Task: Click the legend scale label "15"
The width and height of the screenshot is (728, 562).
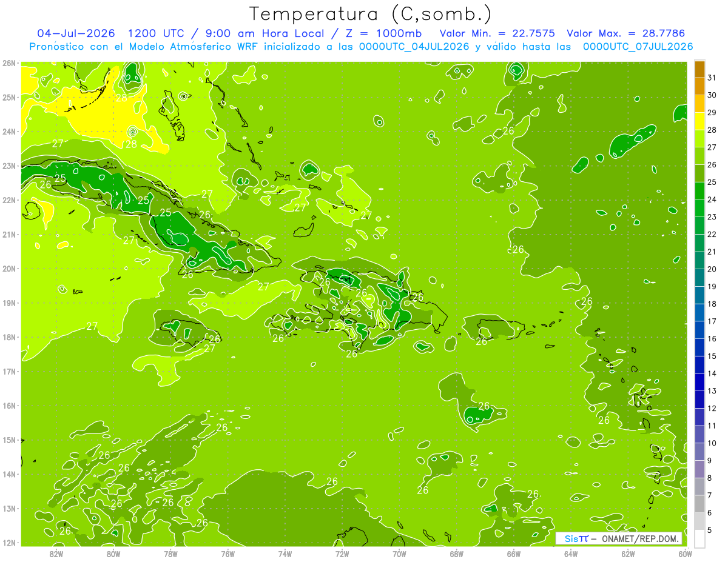Action: [712, 356]
